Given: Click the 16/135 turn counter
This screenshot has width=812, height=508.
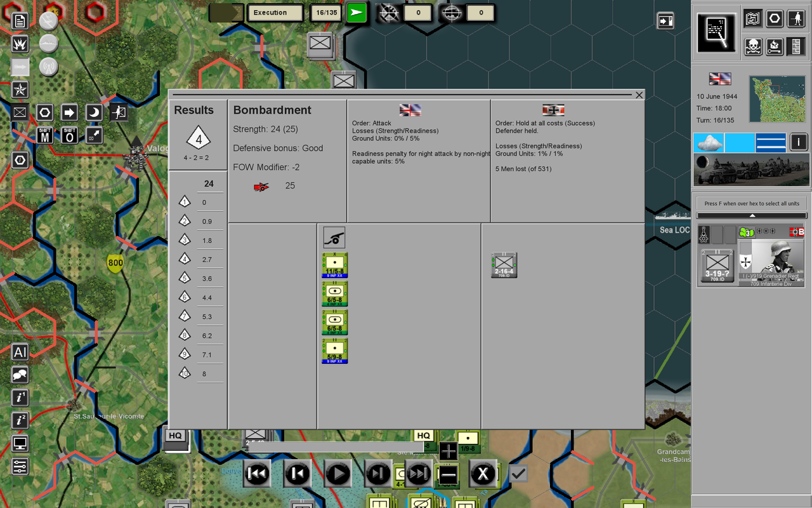Looking at the screenshot, I should coord(325,13).
